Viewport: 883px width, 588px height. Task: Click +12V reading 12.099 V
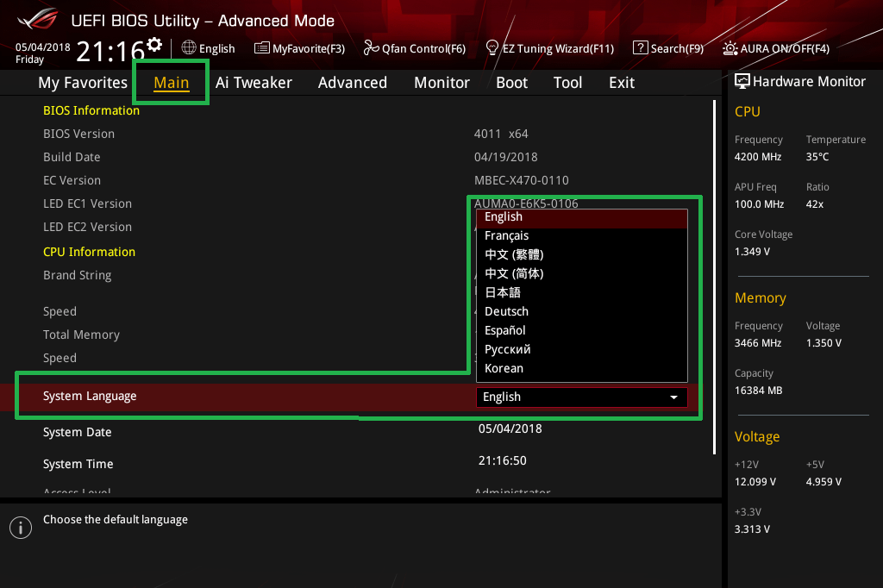tap(755, 482)
